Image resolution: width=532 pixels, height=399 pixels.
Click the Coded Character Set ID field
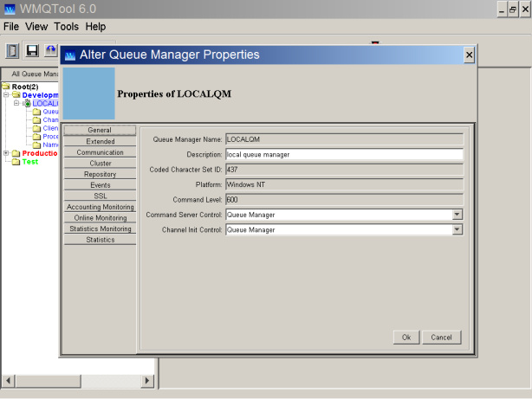coord(344,170)
